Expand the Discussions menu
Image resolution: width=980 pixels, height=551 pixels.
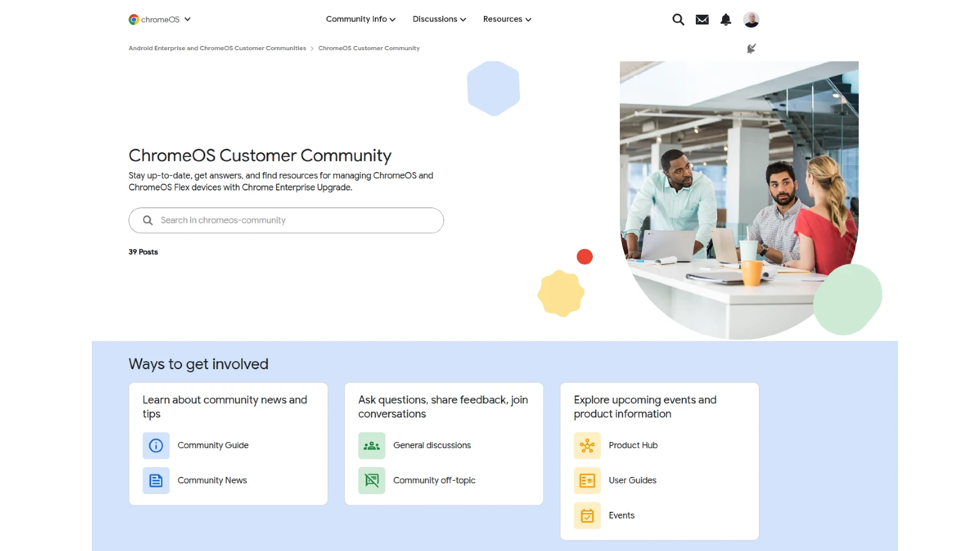(439, 20)
